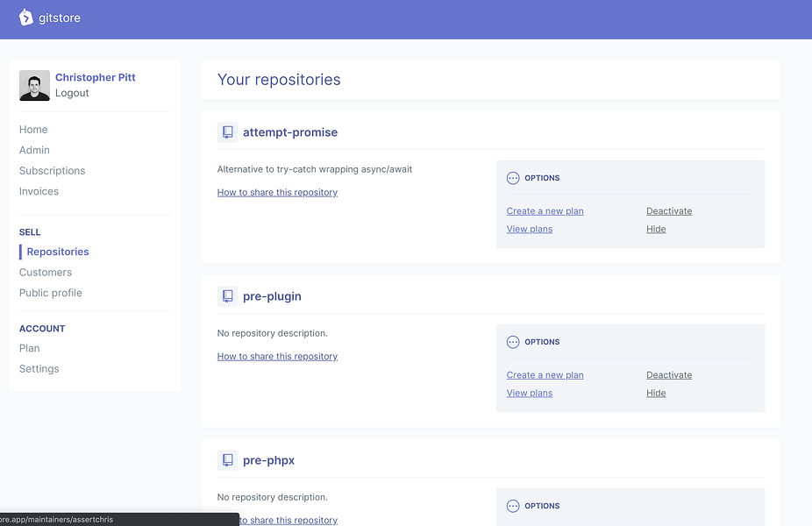Click the options ellipsis icon for pre-phpx
The width and height of the screenshot is (812, 526).
click(513, 506)
